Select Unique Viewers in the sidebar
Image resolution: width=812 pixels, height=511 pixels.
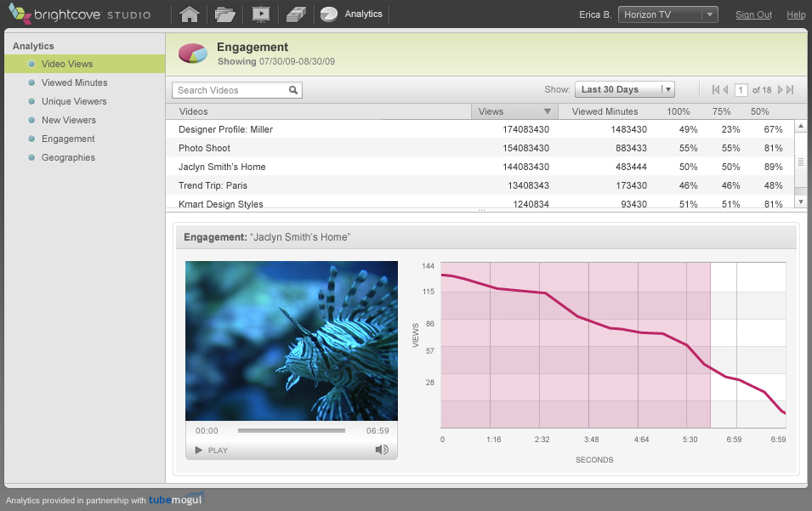click(74, 101)
